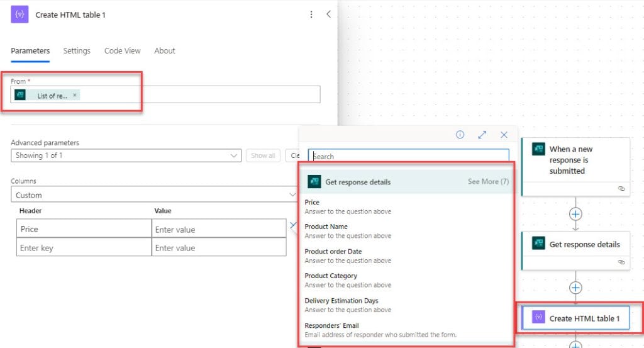Click the dynamic content Search box
This screenshot has height=348, width=644.
click(x=409, y=156)
